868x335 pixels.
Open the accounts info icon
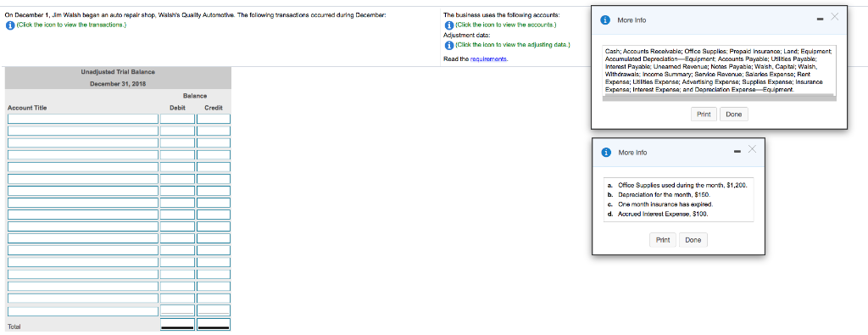tap(449, 25)
